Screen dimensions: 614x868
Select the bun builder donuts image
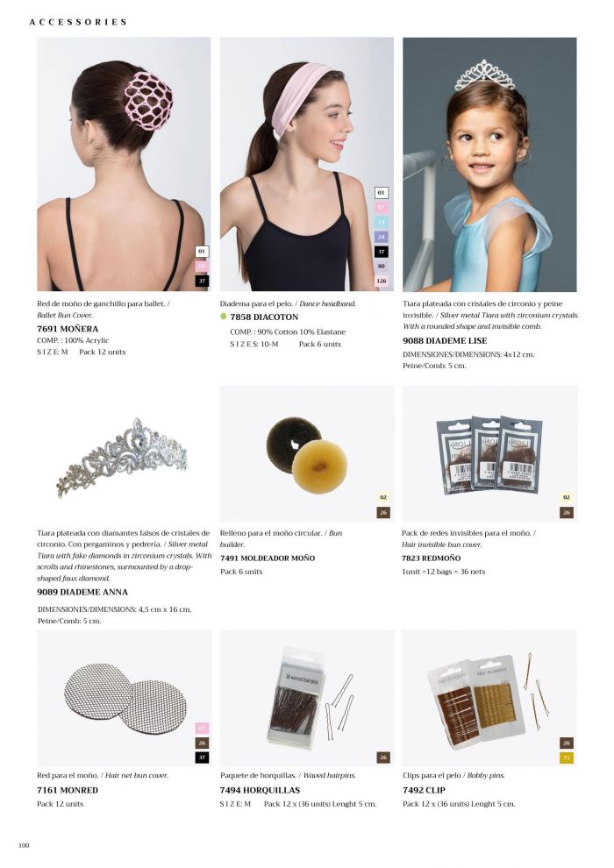tap(307, 454)
